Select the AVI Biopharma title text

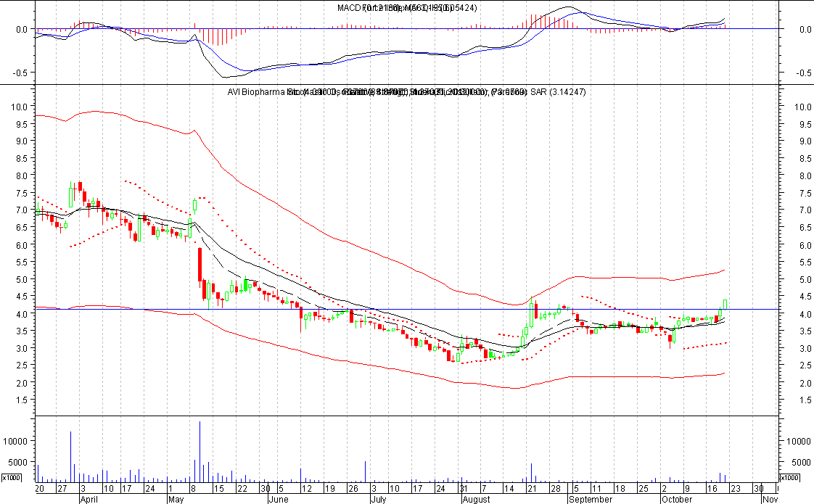[x=256, y=92]
